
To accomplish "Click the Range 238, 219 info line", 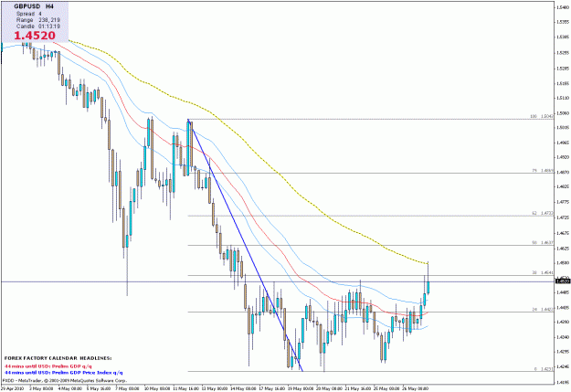I will click(x=38, y=20).
